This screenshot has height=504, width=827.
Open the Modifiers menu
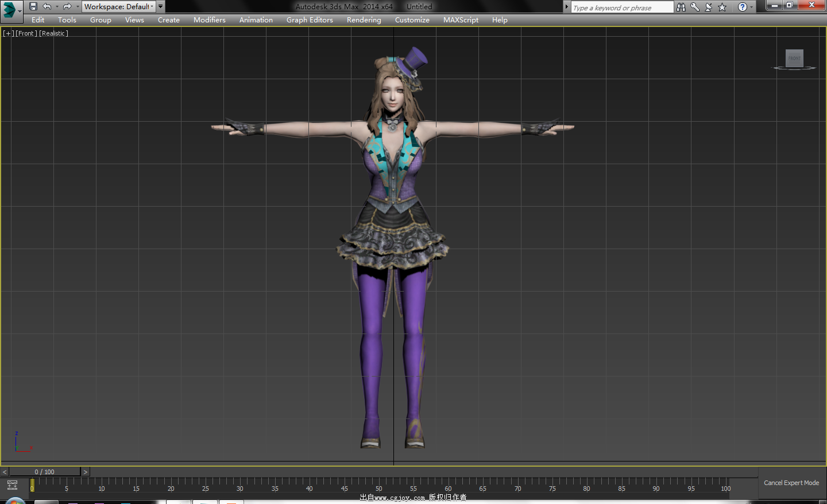pos(209,20)
